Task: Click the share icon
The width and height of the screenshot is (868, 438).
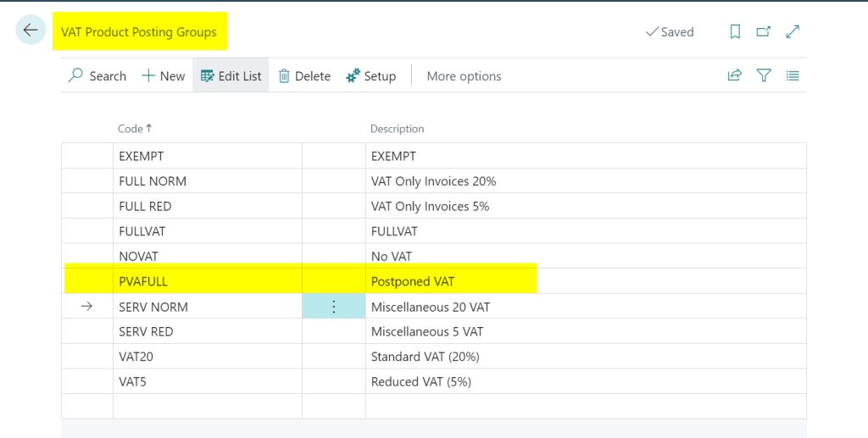Action: [735, 75]
